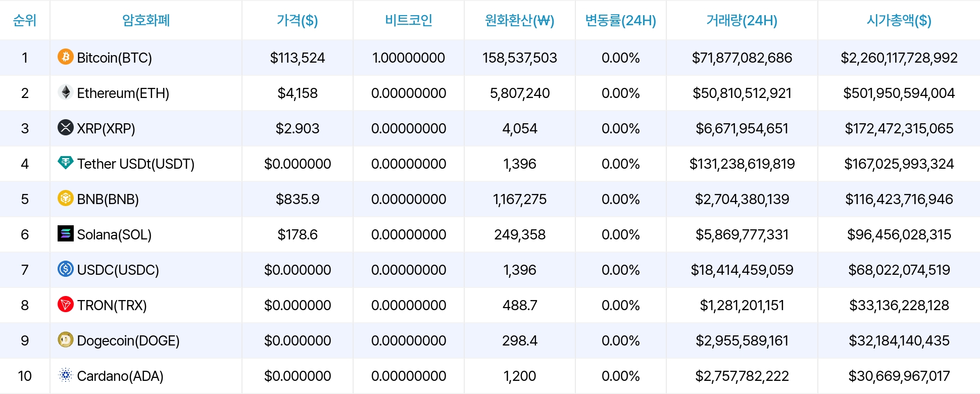Sort by 거래량(24H) column header
Image resolution: width=980 pixels, height=394 pixels.
click(x=742, y=20)
